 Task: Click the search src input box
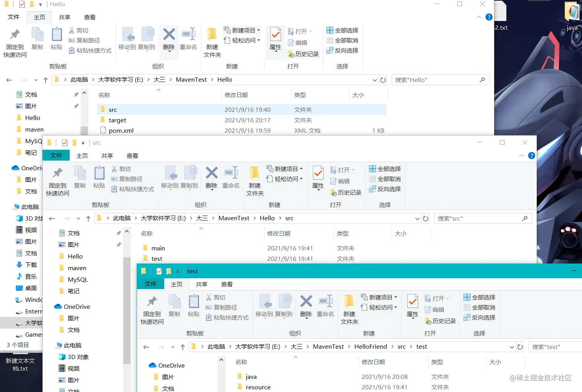[x=483, y=218]
